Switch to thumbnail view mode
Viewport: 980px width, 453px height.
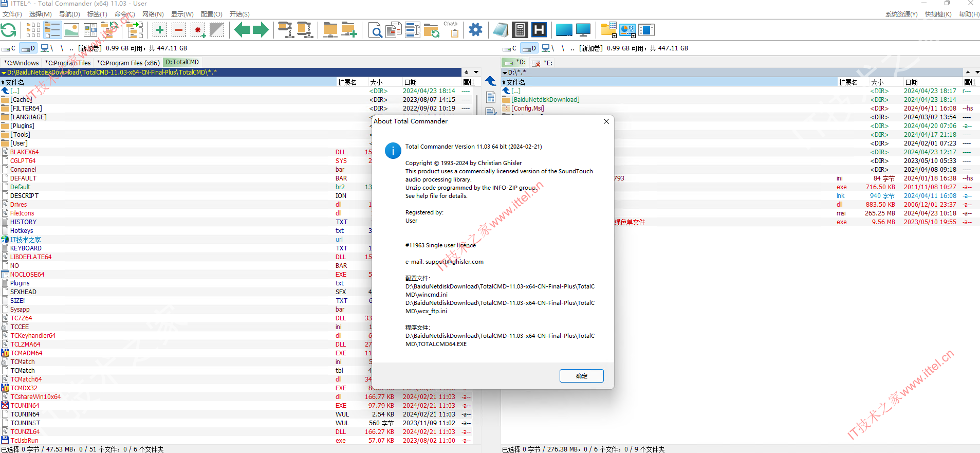click(71, 30)
